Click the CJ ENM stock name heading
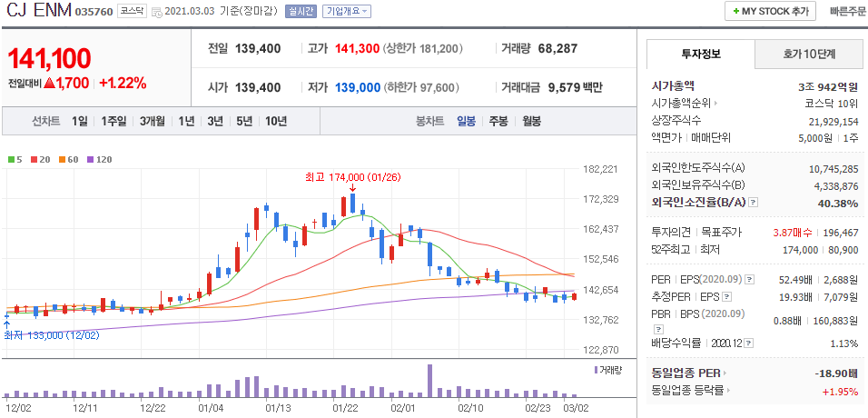This screenshot has height=418, width=868. pyautogui.click(x=37, y=12)
